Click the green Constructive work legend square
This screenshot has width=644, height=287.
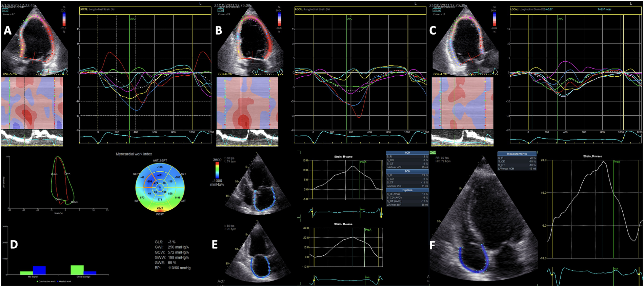[38, 281]
